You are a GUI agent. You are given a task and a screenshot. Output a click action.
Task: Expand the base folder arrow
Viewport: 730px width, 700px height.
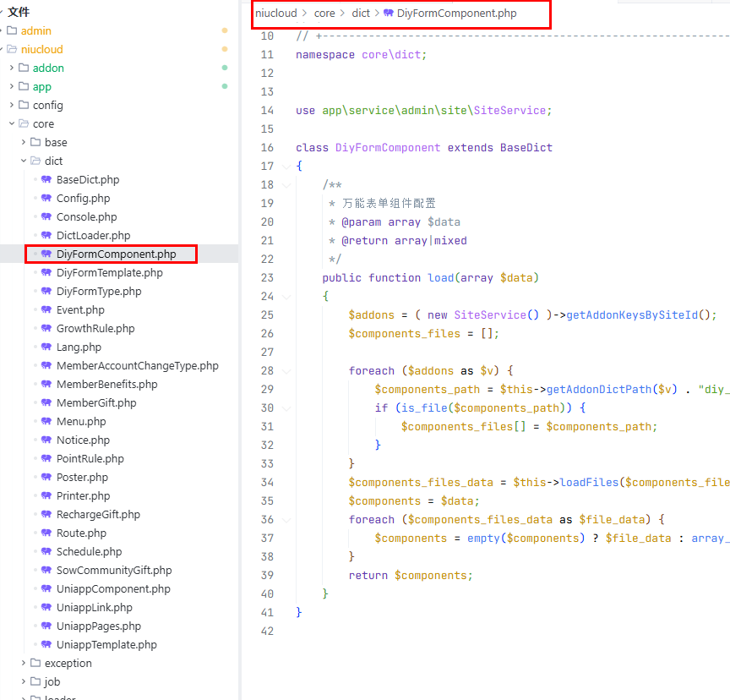[24, 142]
